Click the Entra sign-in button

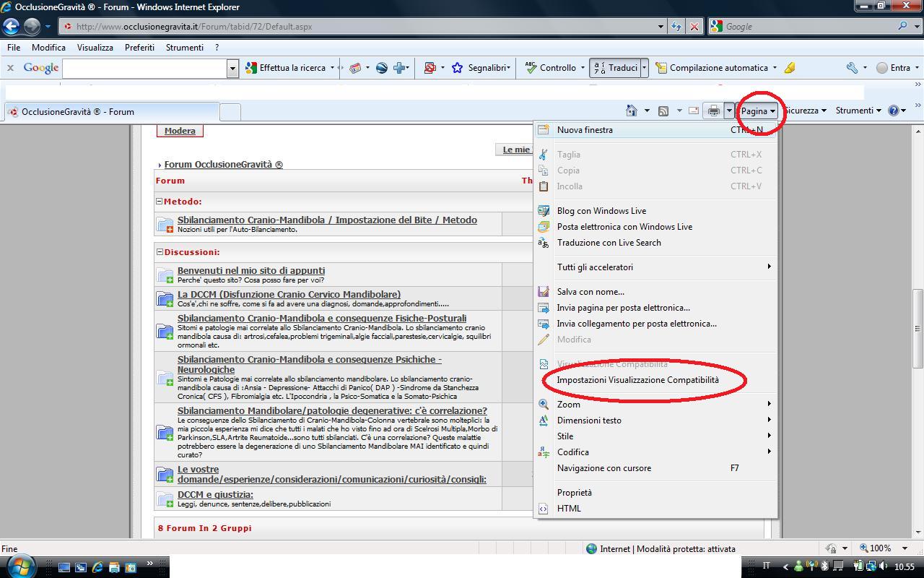(x=893, y=67)
